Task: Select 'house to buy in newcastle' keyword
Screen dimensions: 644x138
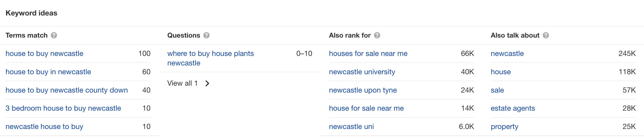Action: 48,72
